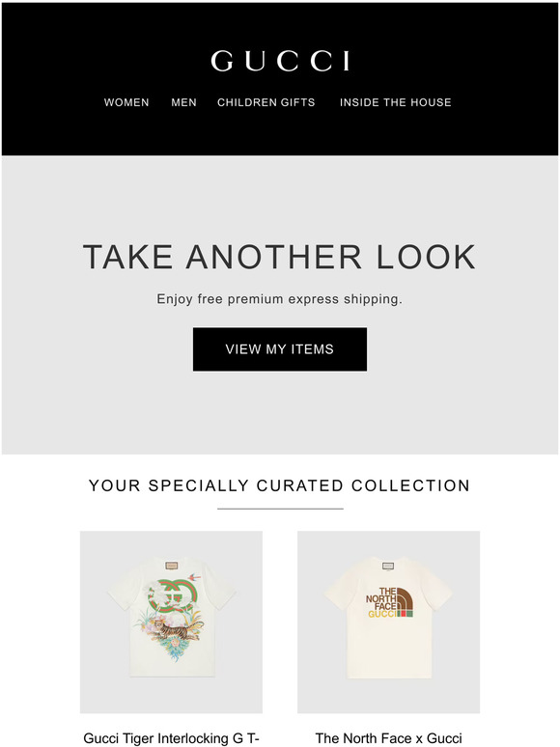Click the neck label on North Face tee
This screenshot has height=747, width=560.
(x=388, y=566)
